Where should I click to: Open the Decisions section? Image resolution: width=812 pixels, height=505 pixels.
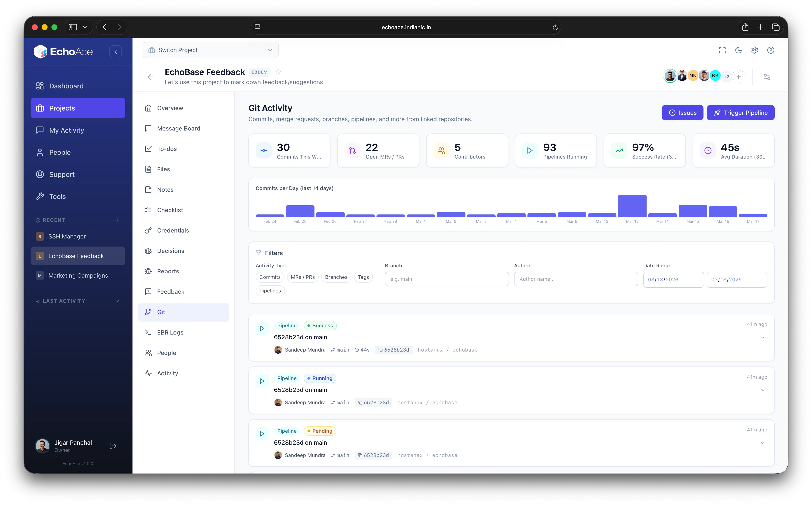pos(183,251)
